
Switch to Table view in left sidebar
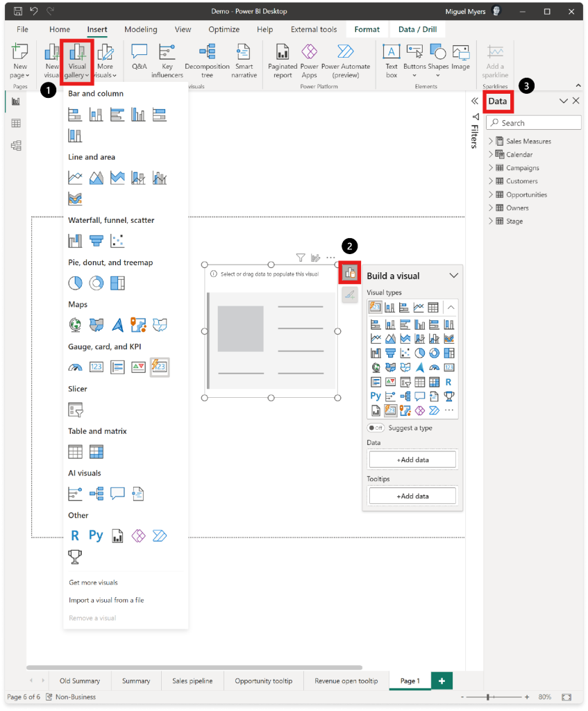16,124
